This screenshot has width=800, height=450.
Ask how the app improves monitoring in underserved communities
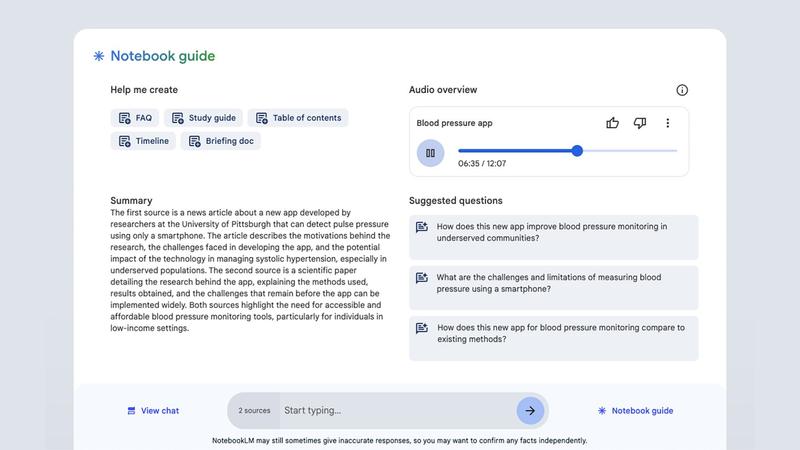554,237
